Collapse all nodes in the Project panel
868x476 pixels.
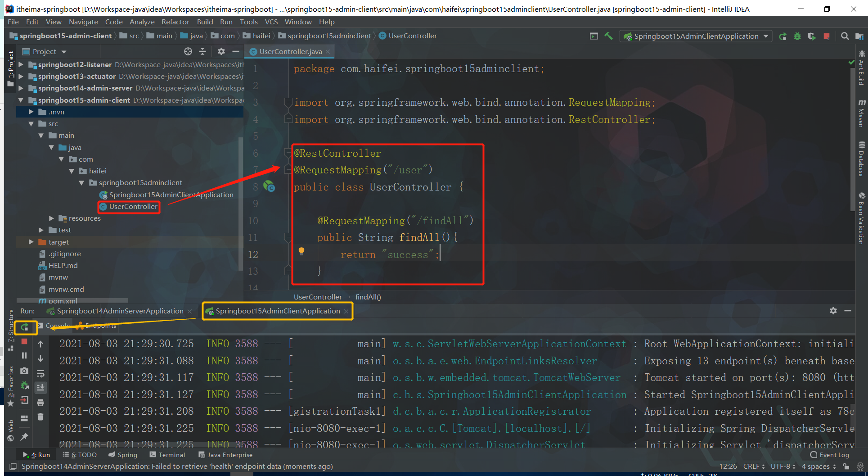(x=202, y=51)
